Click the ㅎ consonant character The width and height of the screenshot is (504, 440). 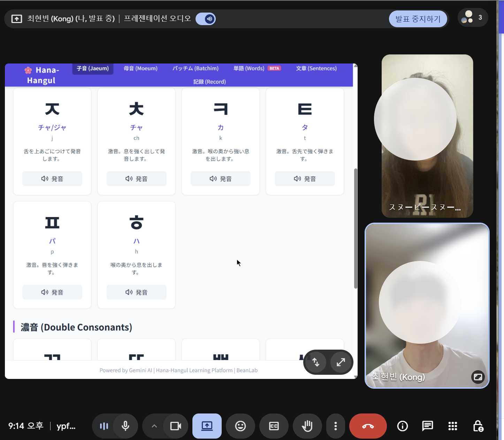coord(136,222)
